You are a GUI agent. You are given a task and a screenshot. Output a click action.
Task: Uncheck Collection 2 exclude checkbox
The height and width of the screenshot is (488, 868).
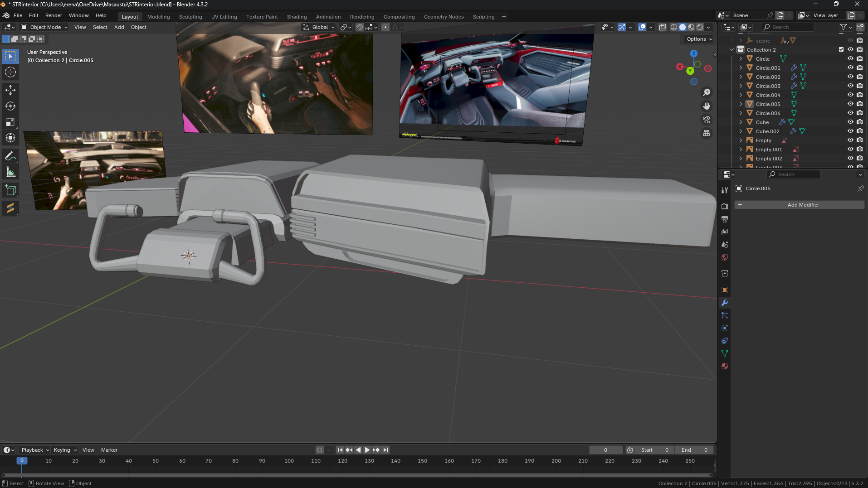click(841, 49)
